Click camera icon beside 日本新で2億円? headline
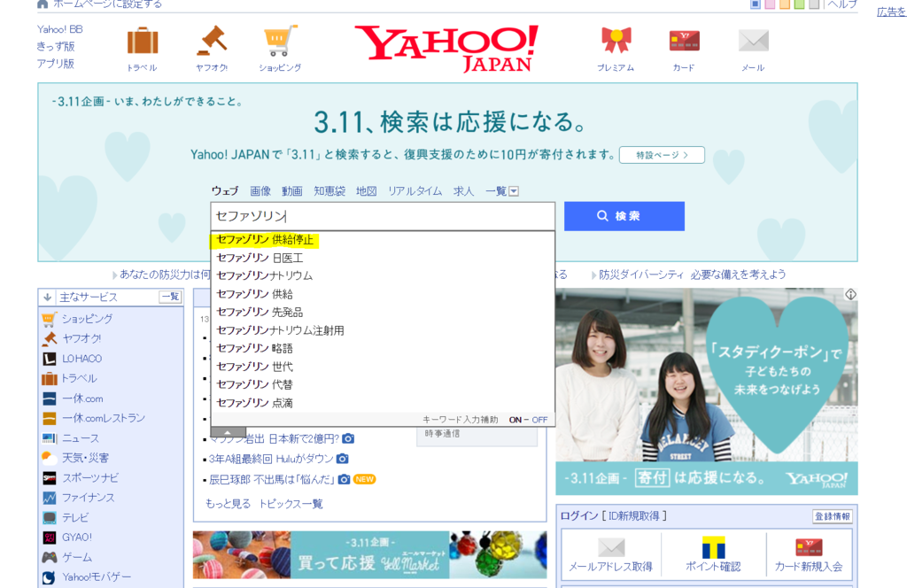Image resolution: width=907 pixels, height=588 pixels. click(348, 439)
